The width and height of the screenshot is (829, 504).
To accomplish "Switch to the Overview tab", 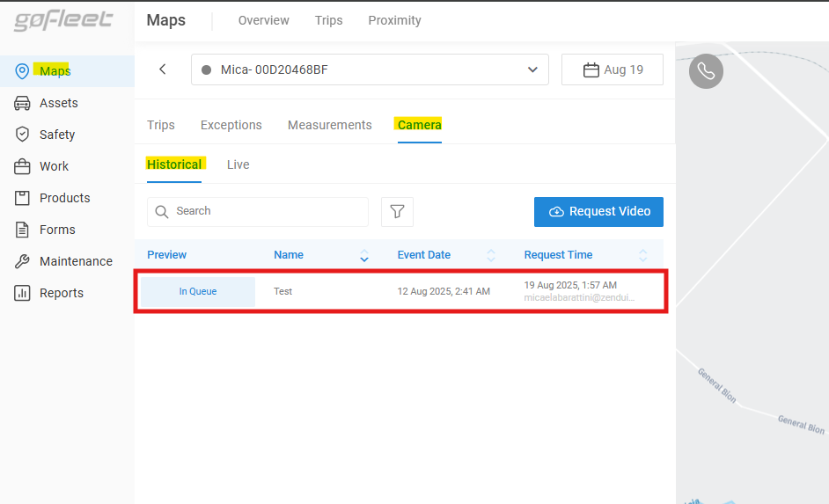I will pos(263,20).
